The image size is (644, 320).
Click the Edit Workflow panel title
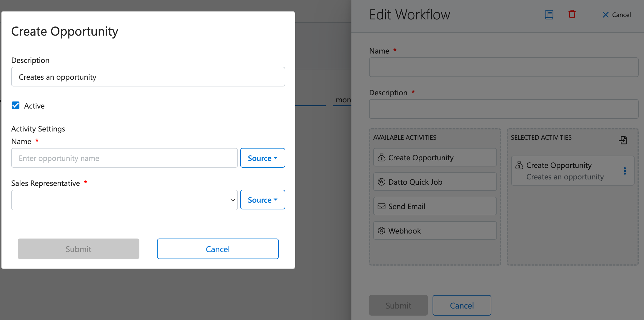point(410,15)
